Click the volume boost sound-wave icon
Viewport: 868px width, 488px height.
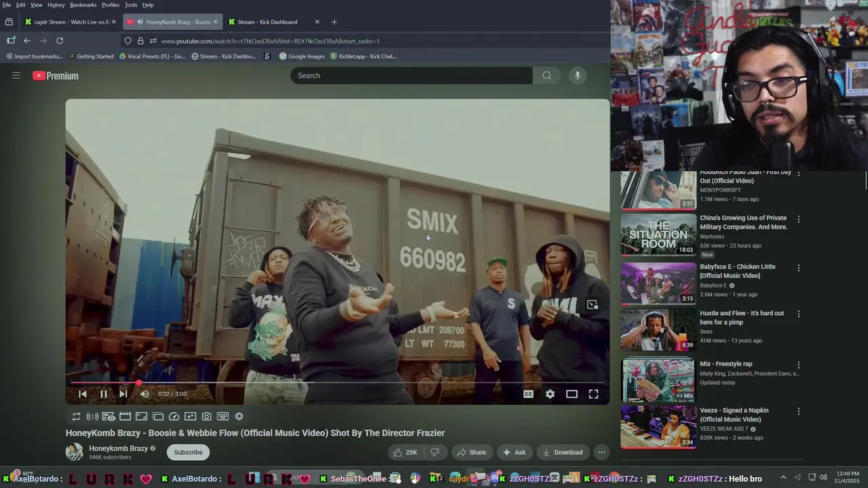coord(92,417)
